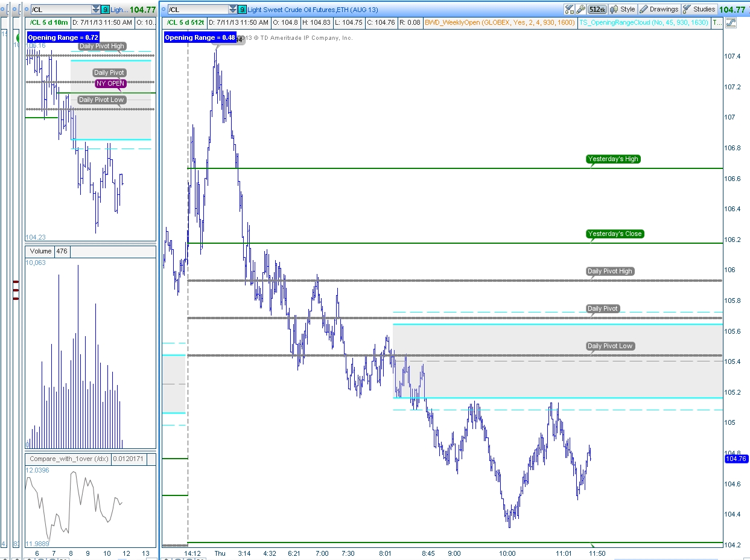Click the TS_OpeningRangeCloud study label
750x560 pixels.
644,22
